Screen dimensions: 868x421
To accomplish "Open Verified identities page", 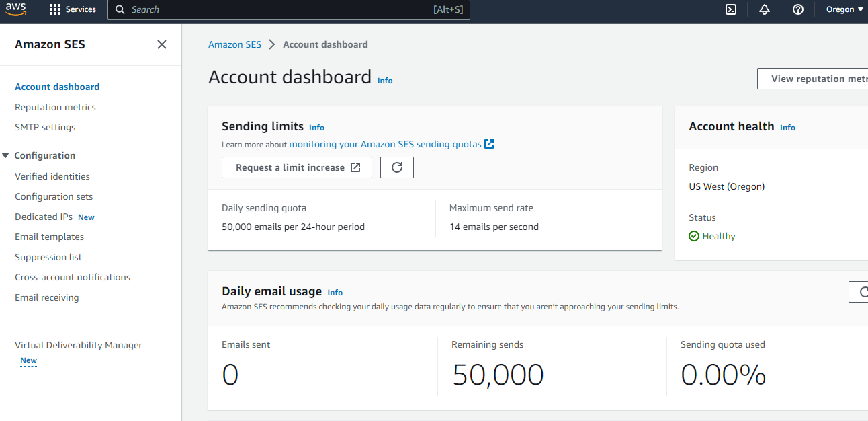I will [x=52, y=176].
